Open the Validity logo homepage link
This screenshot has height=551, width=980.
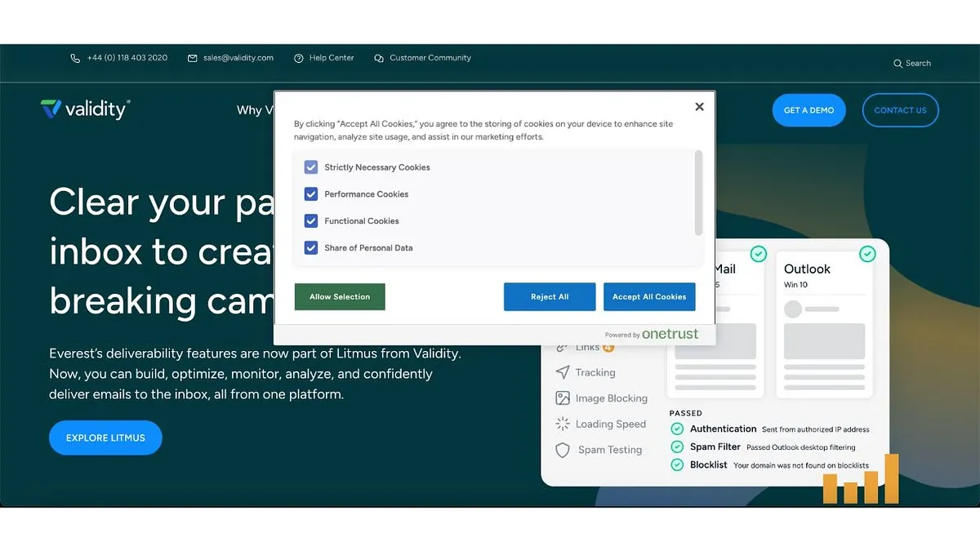pos(86,109)
